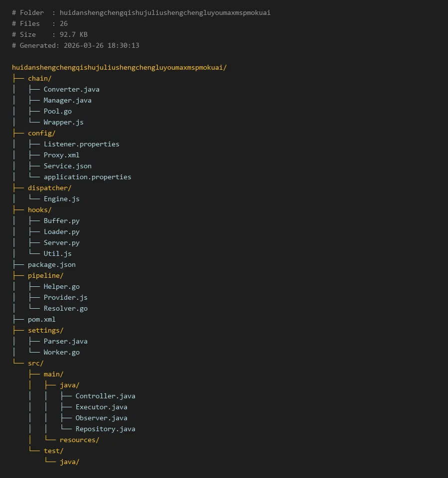Select Resolver.go in the pipeline folder
The image size is (448, 478).
65,308
